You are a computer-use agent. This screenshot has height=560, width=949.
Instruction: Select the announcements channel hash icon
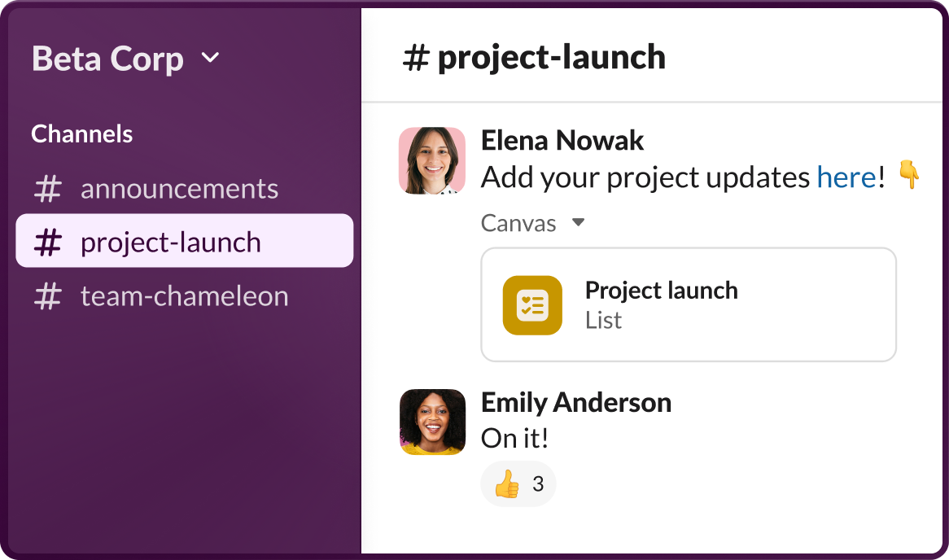click(49, 189)
